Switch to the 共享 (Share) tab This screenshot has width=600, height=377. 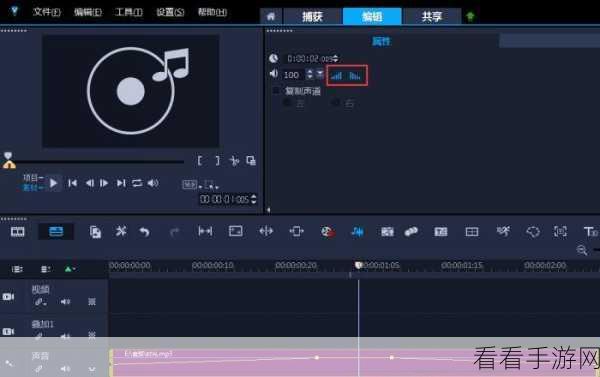(x=432, y=16)
